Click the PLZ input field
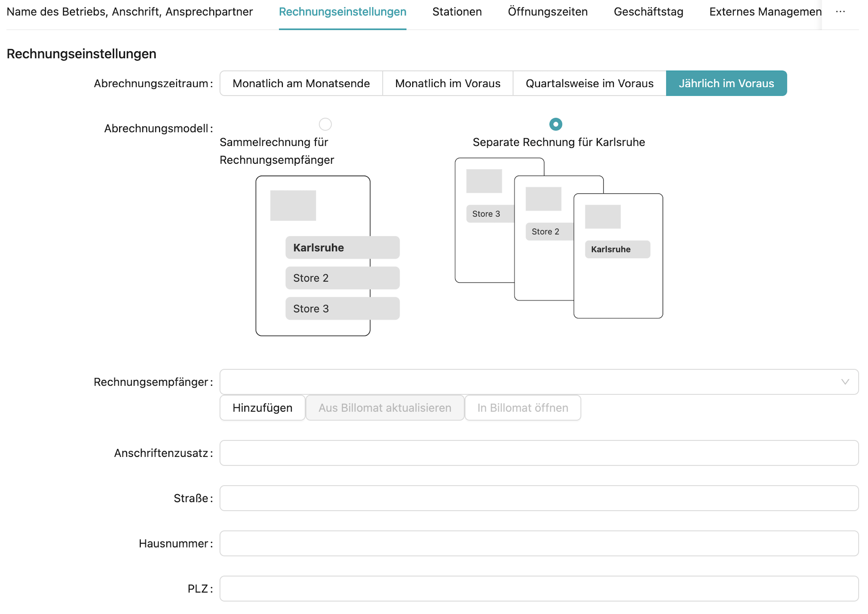This screenshot has width=868, height=614. tap(539, 588)
